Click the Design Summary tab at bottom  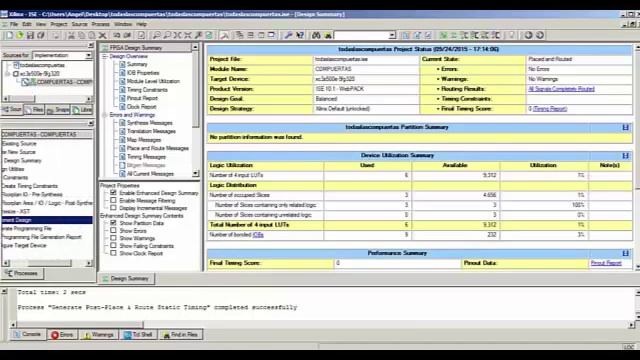click(126, 278)
